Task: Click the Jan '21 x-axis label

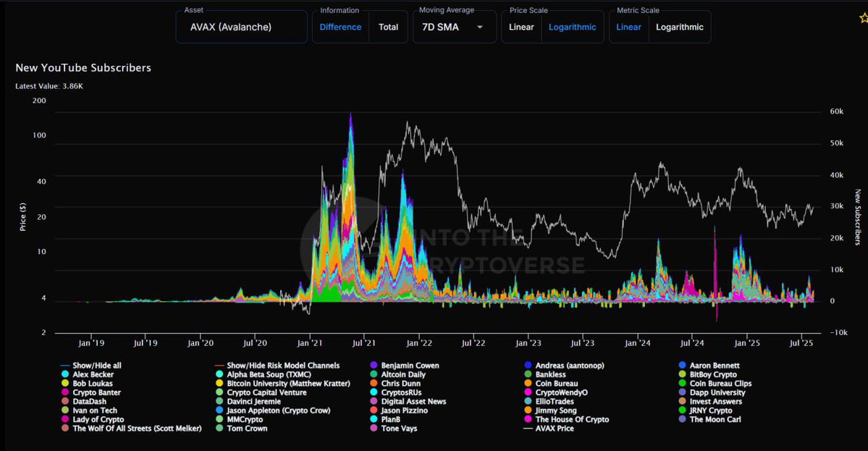Action: tap(309, 343)
